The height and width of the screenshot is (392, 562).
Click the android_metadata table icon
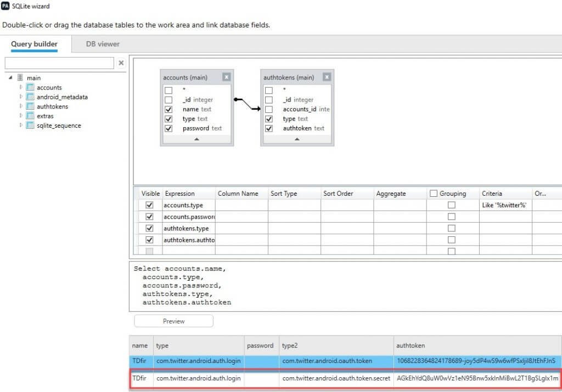click(30, 96)
